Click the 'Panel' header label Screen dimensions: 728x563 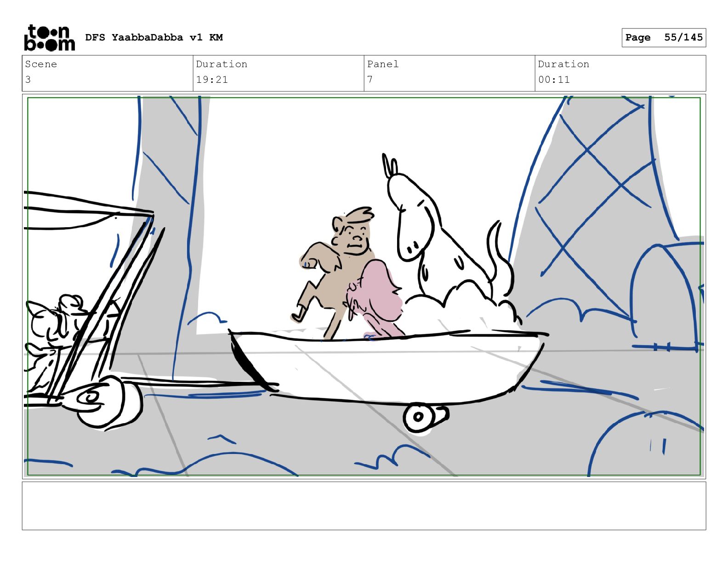coord(383,64)
